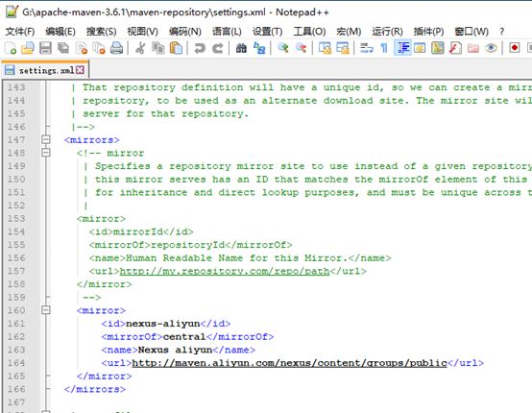Click the New file toolbar icon
The height and width of the screenshot is (413, 532).
11,48
